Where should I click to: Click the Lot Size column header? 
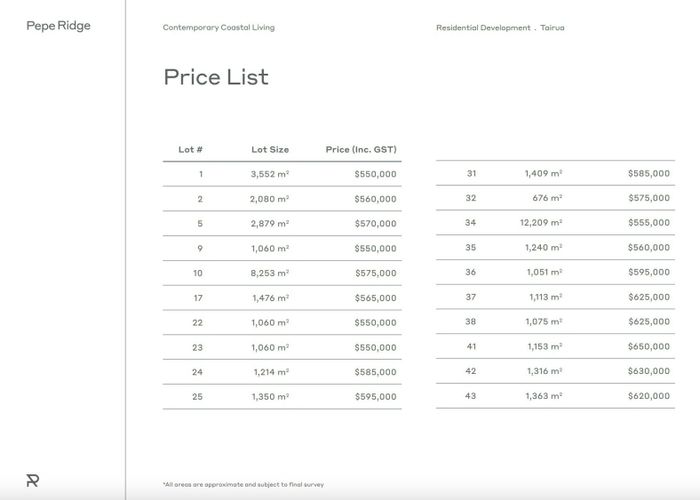(270, 150)
